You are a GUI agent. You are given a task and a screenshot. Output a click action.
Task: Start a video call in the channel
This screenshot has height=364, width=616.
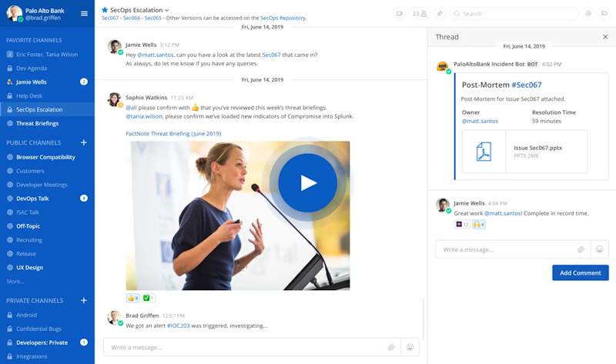pyautogui.click(x=399, y=13)
